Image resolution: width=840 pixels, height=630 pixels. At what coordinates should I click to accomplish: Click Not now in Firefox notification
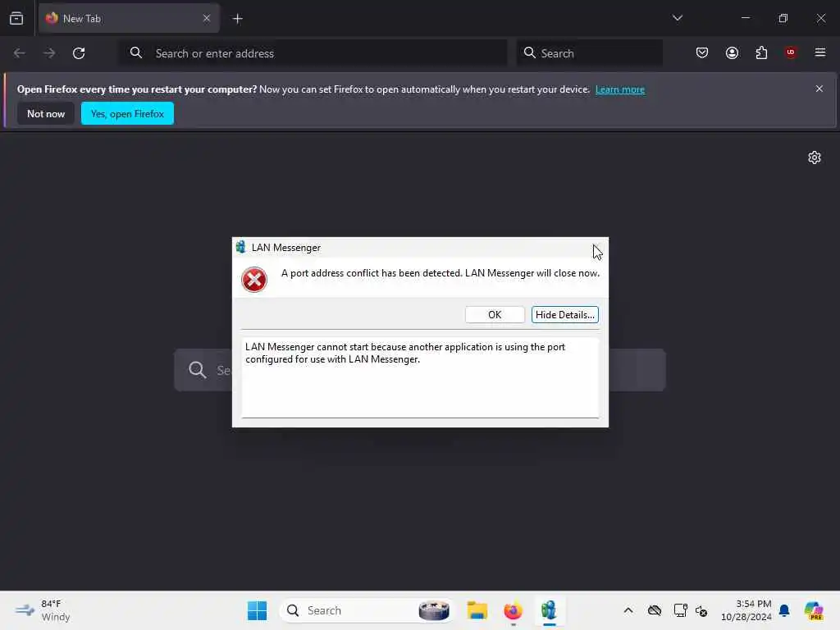click(46, 113)
